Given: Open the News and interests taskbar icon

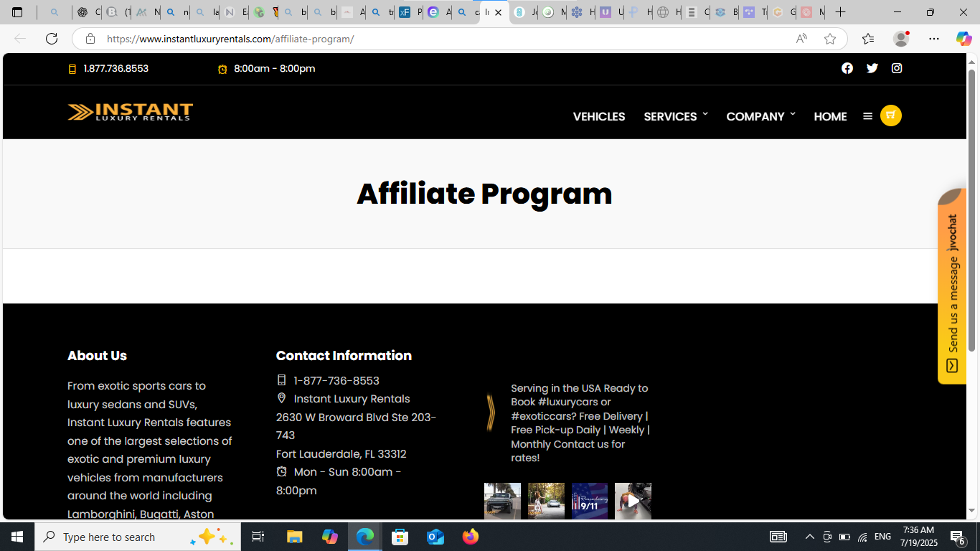Looking at the screenshot, I should (778, 537).
